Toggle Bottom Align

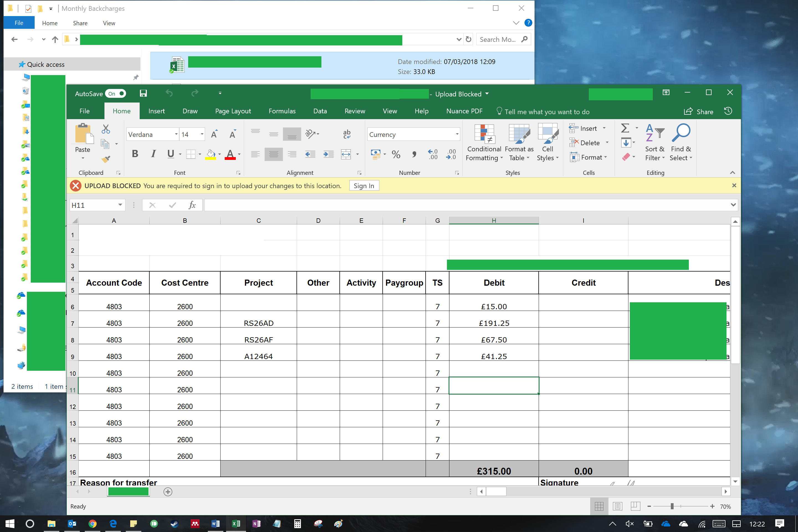coord(292,134)
